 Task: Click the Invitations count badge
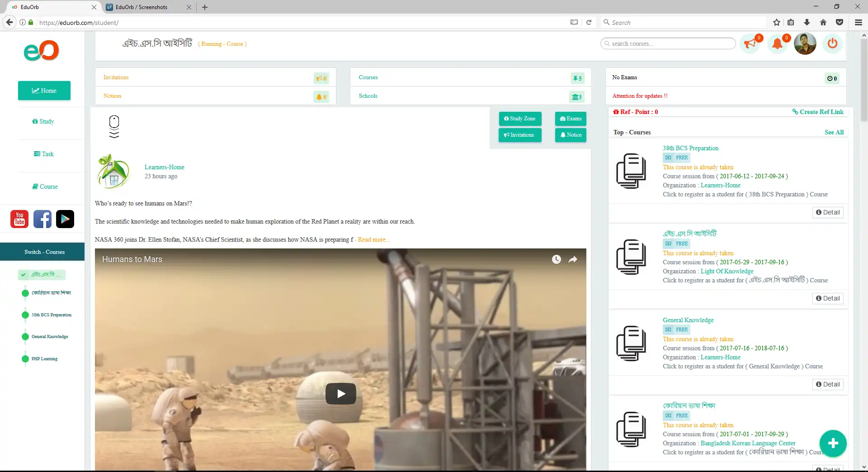pyautogui.click(x=321, y=78)
